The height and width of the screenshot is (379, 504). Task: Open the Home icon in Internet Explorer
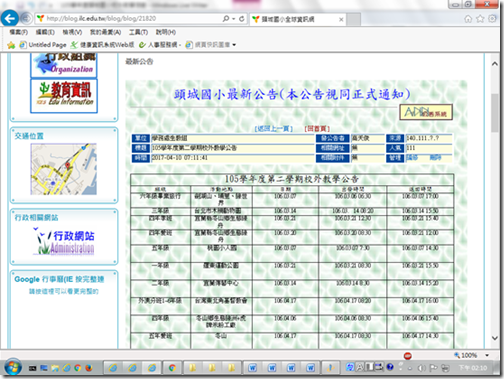[468, 19]
